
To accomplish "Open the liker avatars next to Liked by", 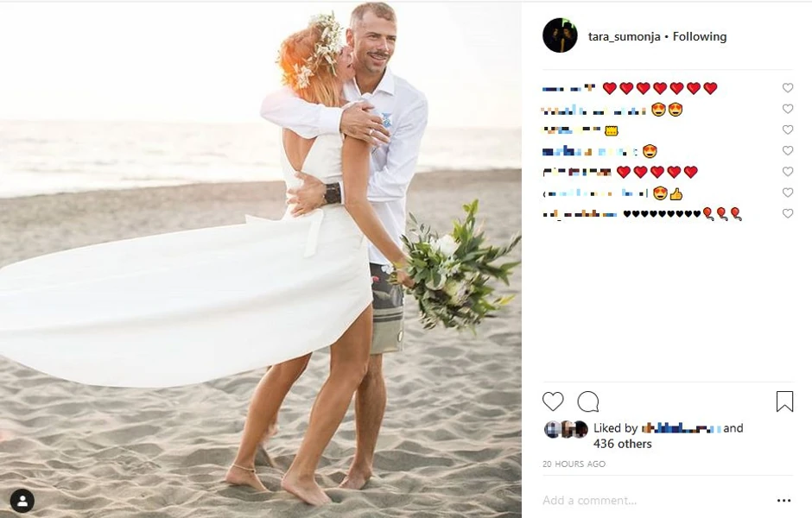I will point(566,429).
